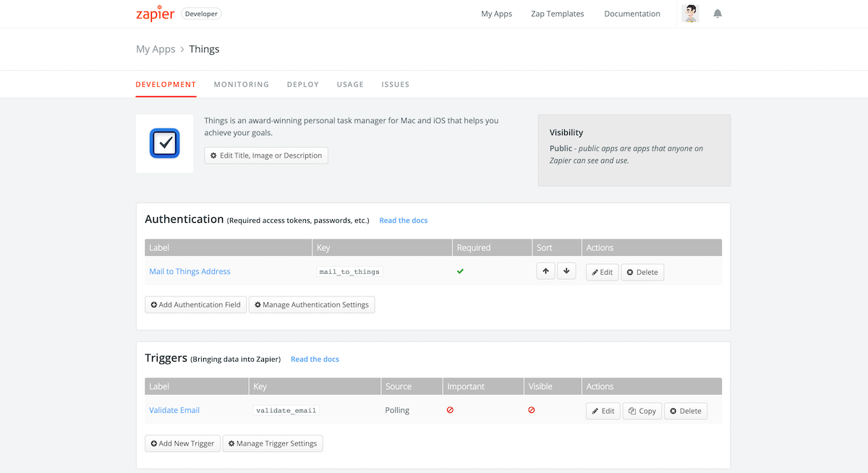Move Mail to Things Address down with the arrow
The width and height of the screenshot is (868, 473).
pos(566,270)
